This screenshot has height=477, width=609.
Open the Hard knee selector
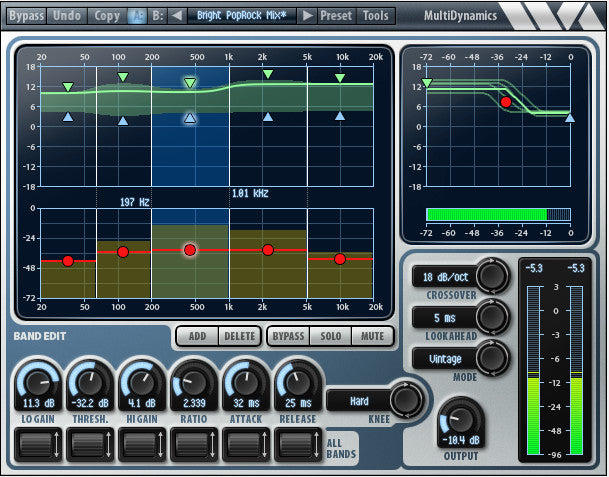coord(360,401)
